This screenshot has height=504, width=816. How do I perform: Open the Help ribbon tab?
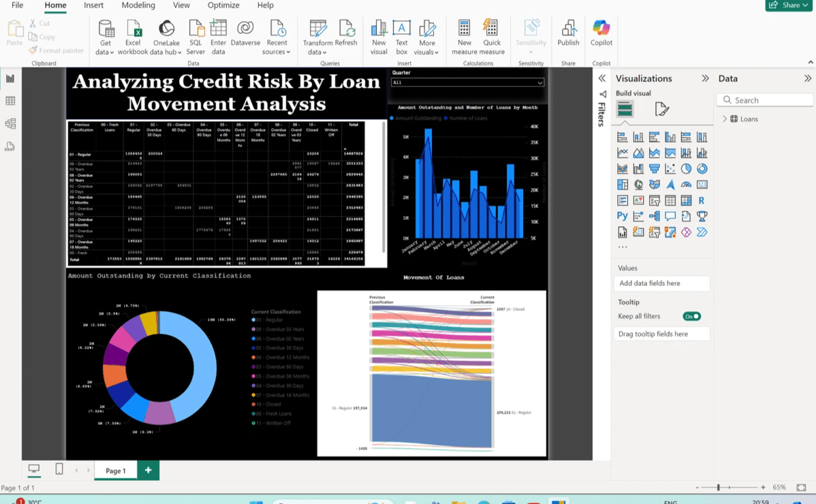[x=265, y=5]
